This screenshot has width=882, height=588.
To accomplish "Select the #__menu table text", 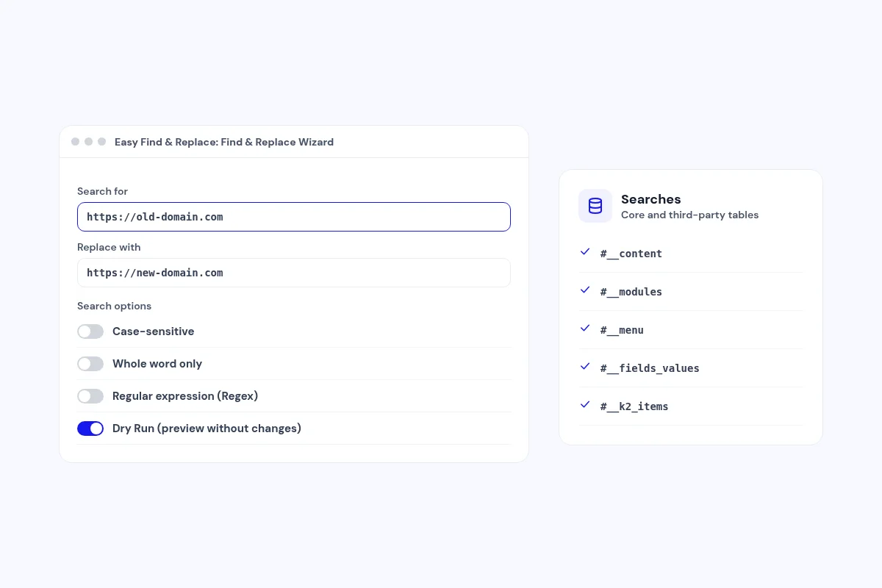I will point(622,330).
